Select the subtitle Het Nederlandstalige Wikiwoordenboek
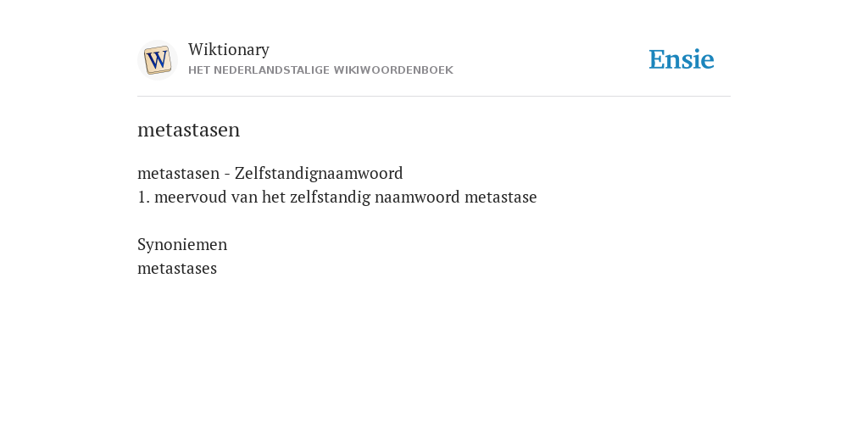The image size is (868, 434). (320, 70)
